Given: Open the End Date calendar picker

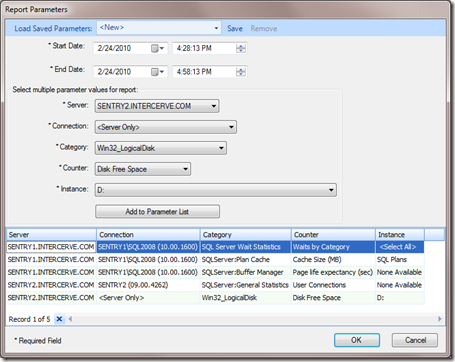Looking at the screenshot, I should pyautogui.click(x=158, y=72).
